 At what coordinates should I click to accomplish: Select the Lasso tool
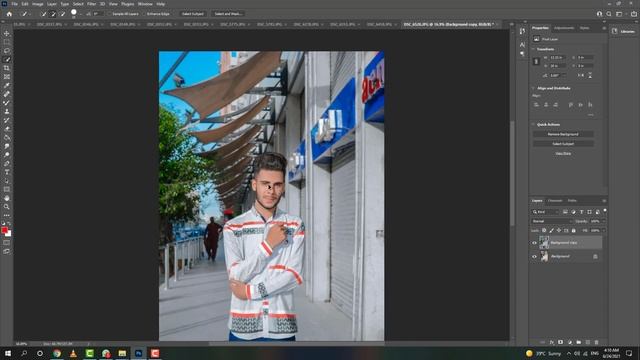(7, 51)
